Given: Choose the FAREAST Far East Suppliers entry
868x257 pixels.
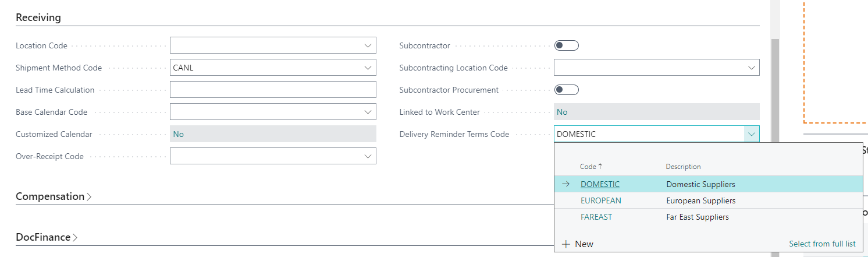Looking at the screenshot, I should click(596, 217).
